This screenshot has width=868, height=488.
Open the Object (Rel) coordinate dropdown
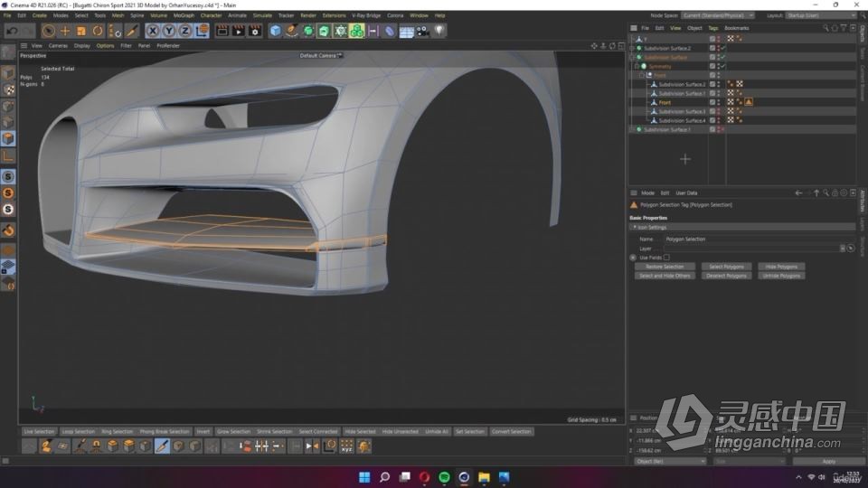coord(670,462)
